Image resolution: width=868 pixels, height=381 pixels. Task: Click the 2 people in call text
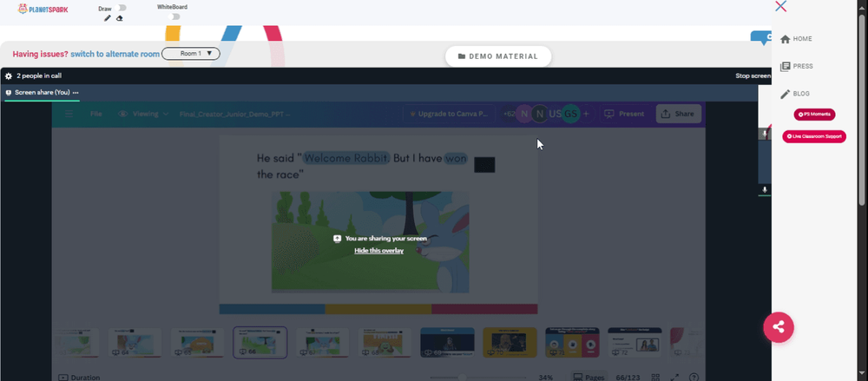pos(39,76)
